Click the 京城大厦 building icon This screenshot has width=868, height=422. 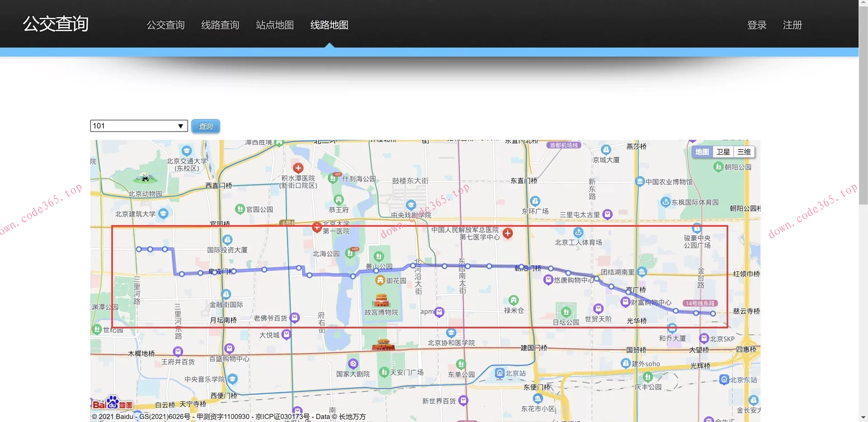(606, 150)
